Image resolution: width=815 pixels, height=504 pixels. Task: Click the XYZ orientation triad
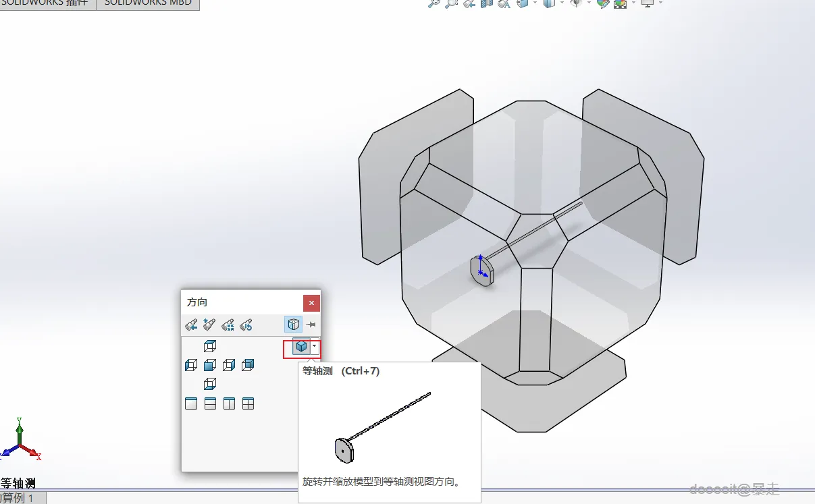coord(20,439)
